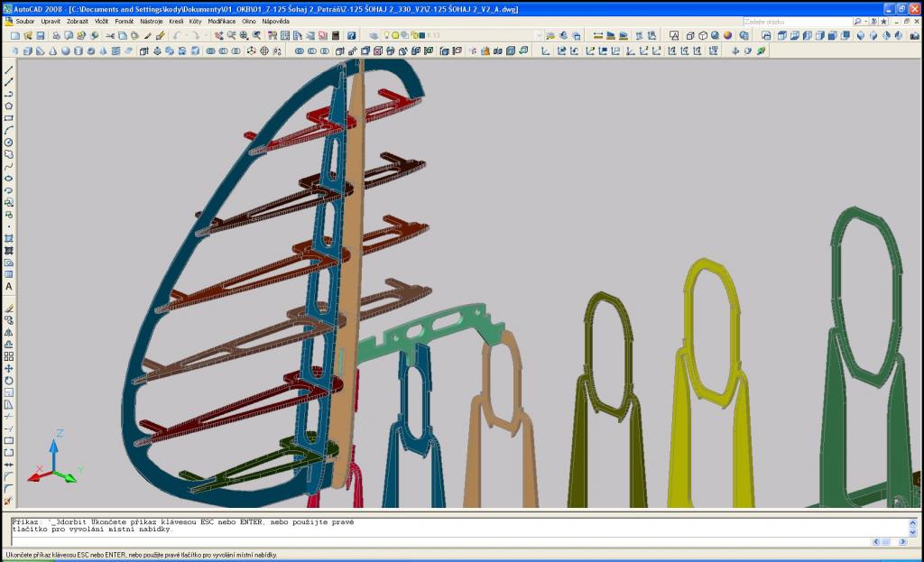This screenshot has height=562, width=924.
Task: Select the Erase tool in the modify toolbar
Action: click(x=9, y=308)
